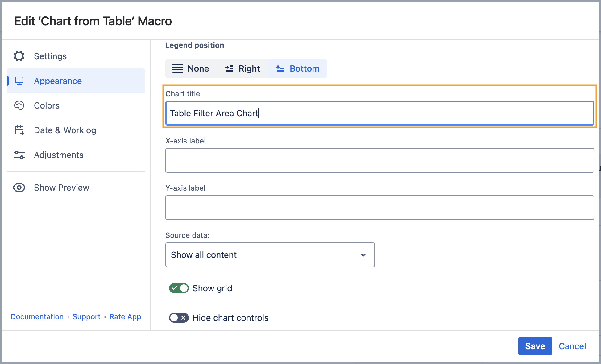Click the Cancel link

pos(572,346)
